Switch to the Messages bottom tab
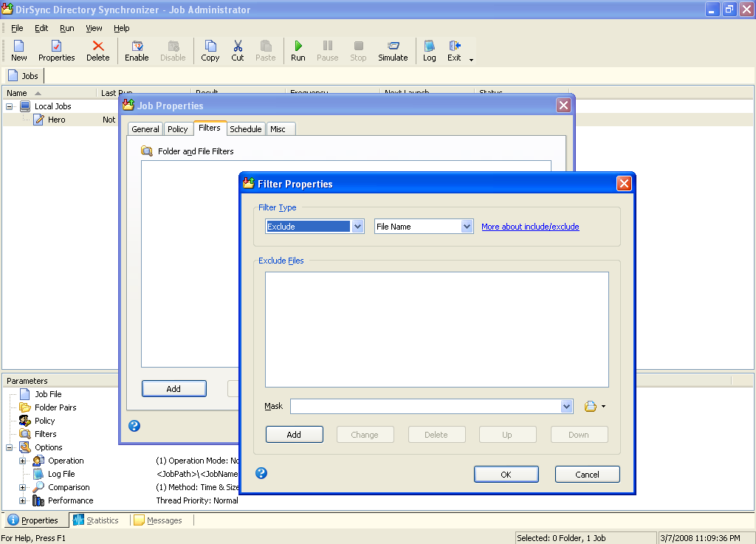 (158, 520)
